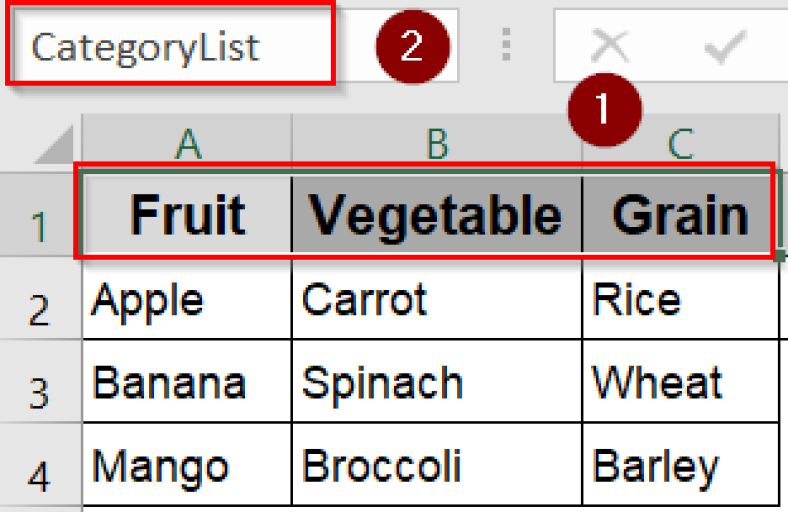Click the Grain header cell
The height and width of the screenshot is (512, 788).
point(680,215)
